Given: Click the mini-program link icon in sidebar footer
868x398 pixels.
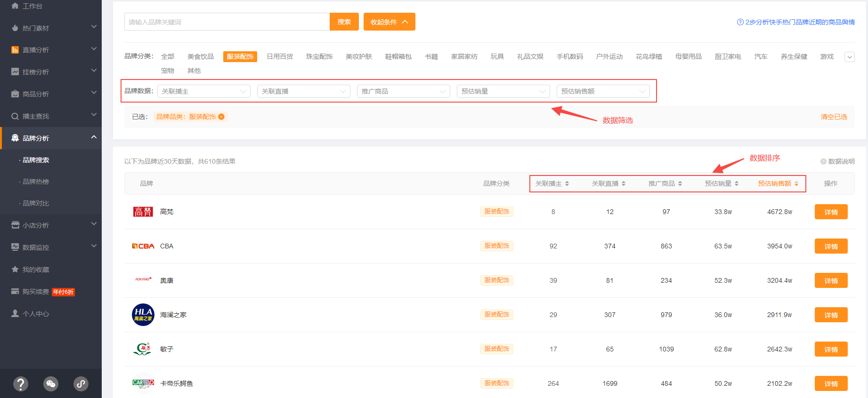Looking at the screenshot, I should (x=81, y=384).
